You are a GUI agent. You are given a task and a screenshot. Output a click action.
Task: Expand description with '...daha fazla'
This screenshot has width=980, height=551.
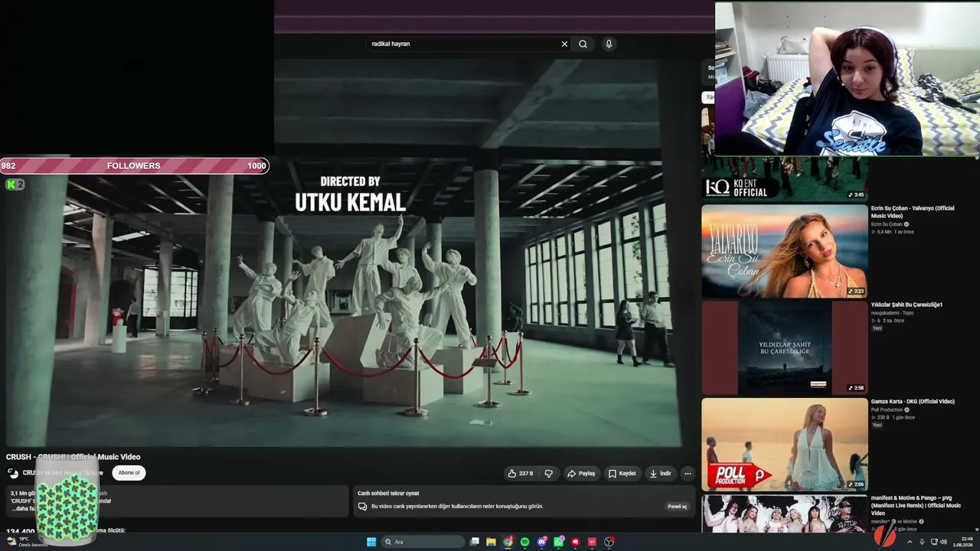coord(25,509)
